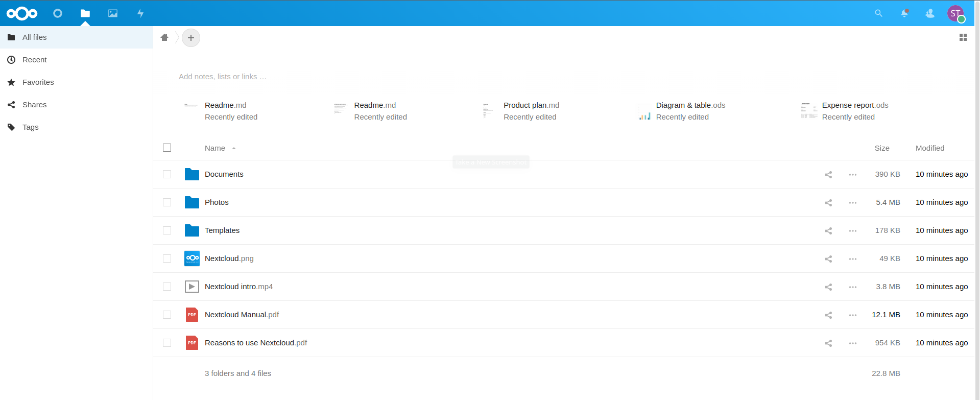Open the Photos app in top bar

tap(113, 13)
